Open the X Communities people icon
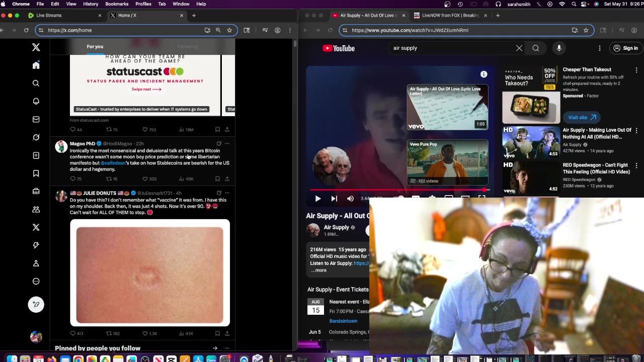644x362 pixels. pyautogui.click(x=36, y=209)
